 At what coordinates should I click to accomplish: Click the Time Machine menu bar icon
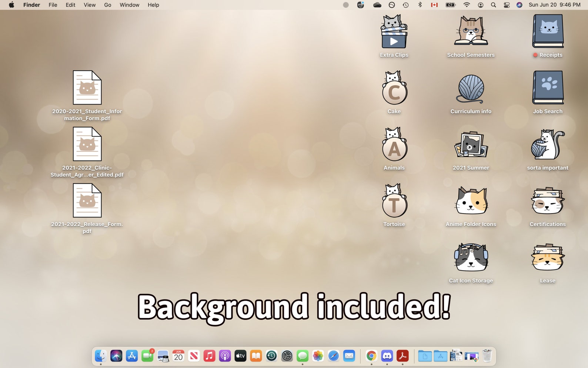tap(406, 5)
